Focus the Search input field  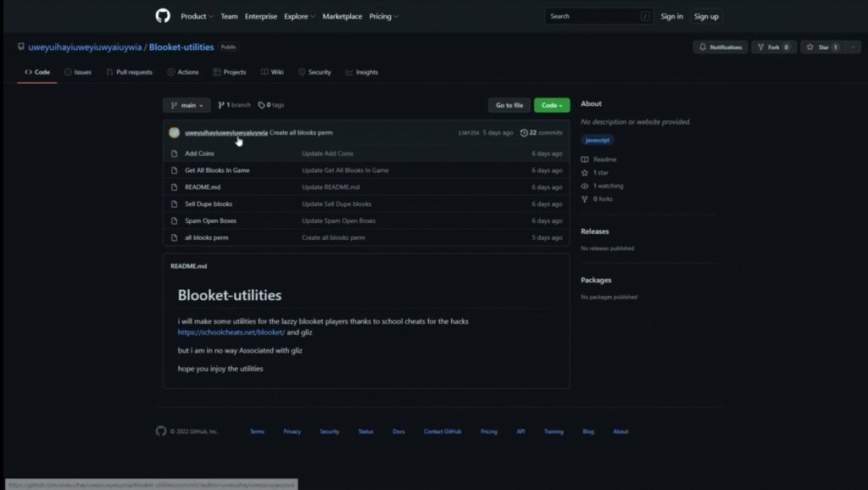click(x=598, y=17)
